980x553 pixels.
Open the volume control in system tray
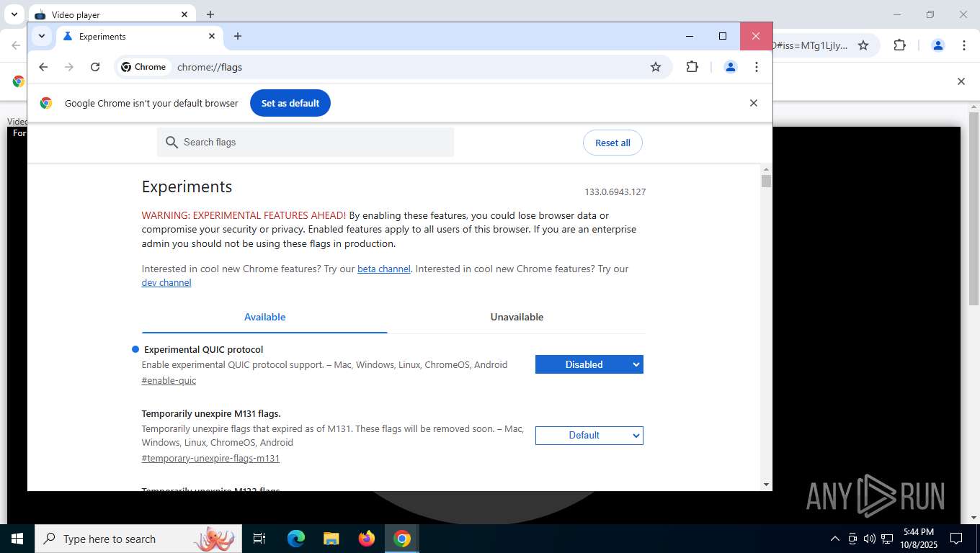[870, 539]
